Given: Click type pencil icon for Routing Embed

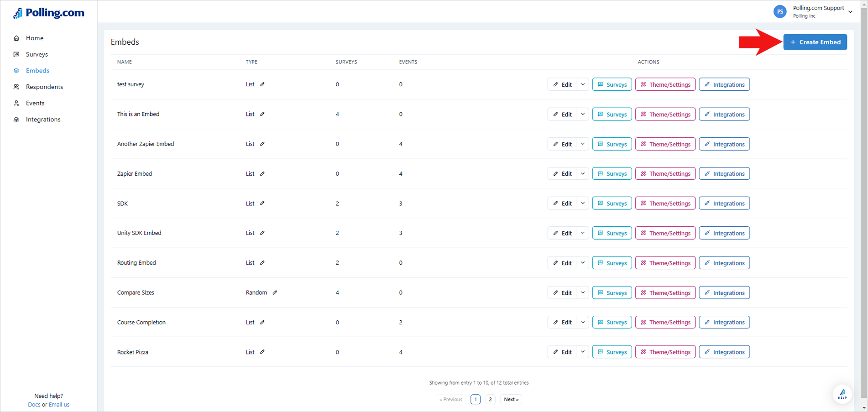Looking at the screenshot, I should (262, 263).
